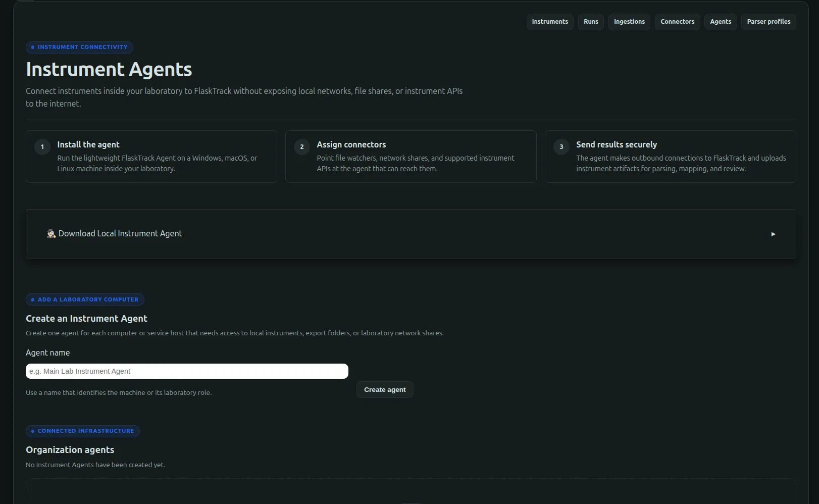Open the Parser profiles tab

click(769, 22)
